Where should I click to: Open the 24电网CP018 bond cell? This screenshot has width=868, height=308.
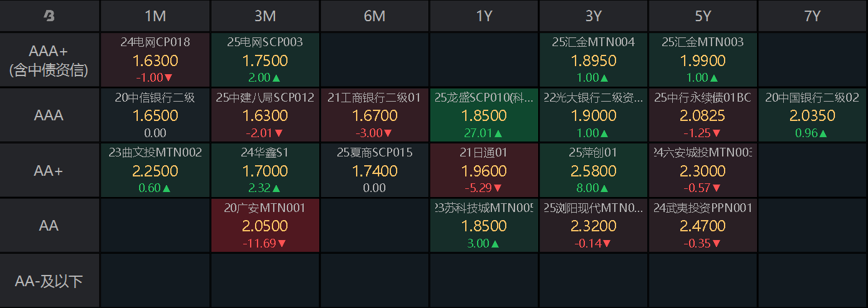pyautogui.click(x=155, y=60)
